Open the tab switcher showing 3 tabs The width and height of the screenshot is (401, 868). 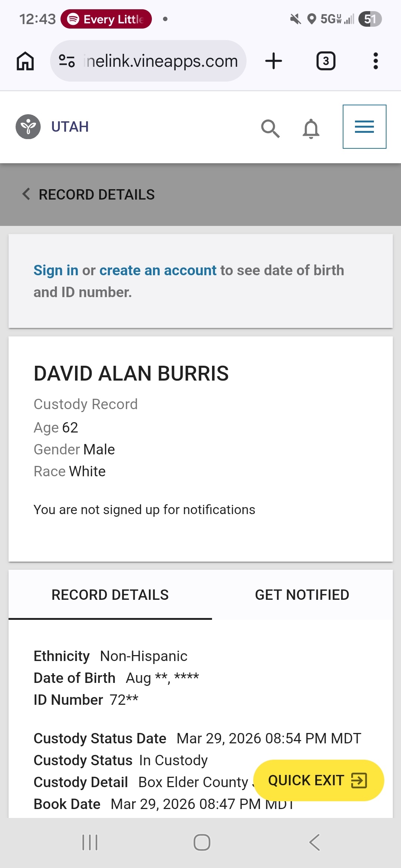click(x=326, y=61)
